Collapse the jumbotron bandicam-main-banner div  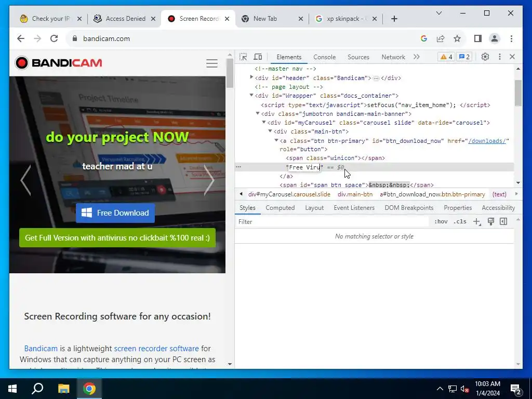click(x=258, y=113)
